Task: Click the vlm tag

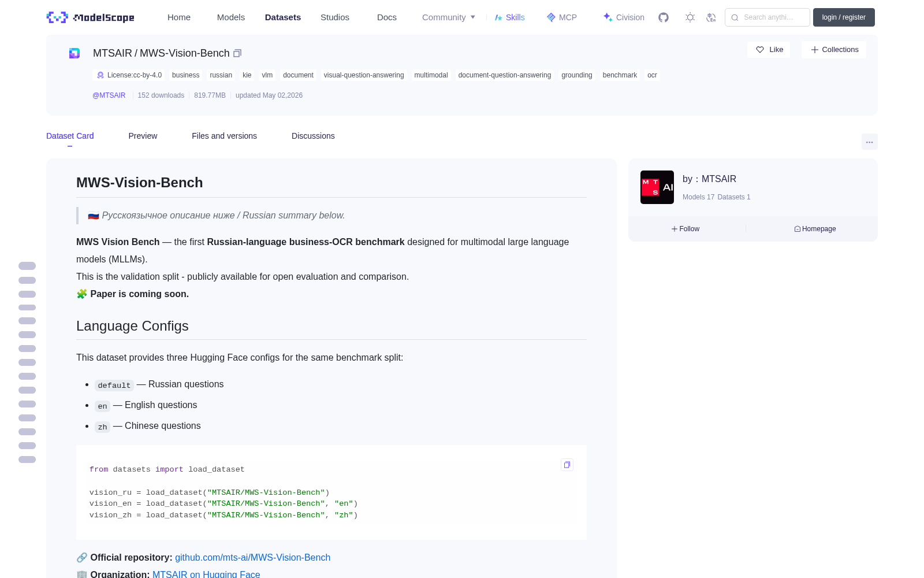Action: click(x=267, y=75)
